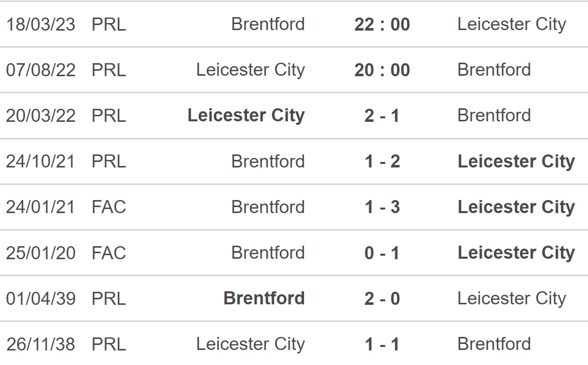Select Brentford in the 18/03/23 row

click(268, 24)
